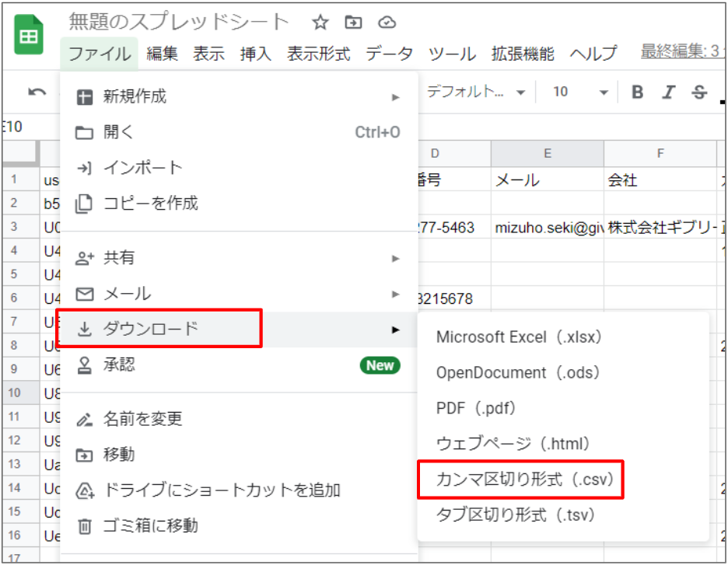
Task: Click the green Google Sheets home icon
Action: 29,37
